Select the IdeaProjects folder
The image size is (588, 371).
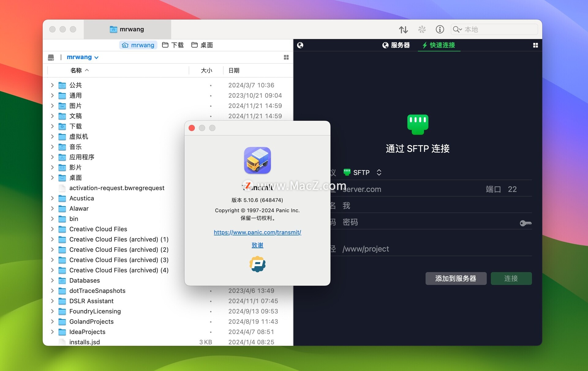coord(87,332)
